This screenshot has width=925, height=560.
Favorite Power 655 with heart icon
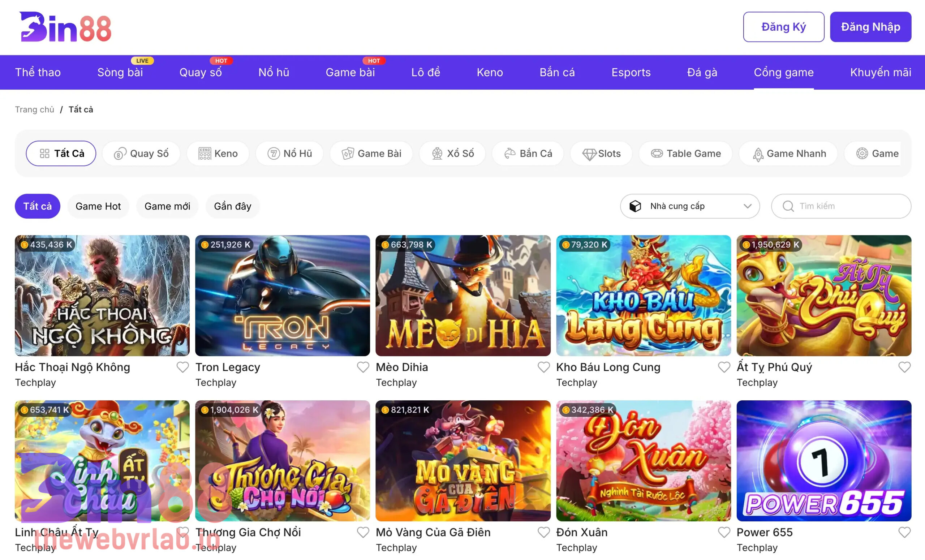(x=904, y=532)
